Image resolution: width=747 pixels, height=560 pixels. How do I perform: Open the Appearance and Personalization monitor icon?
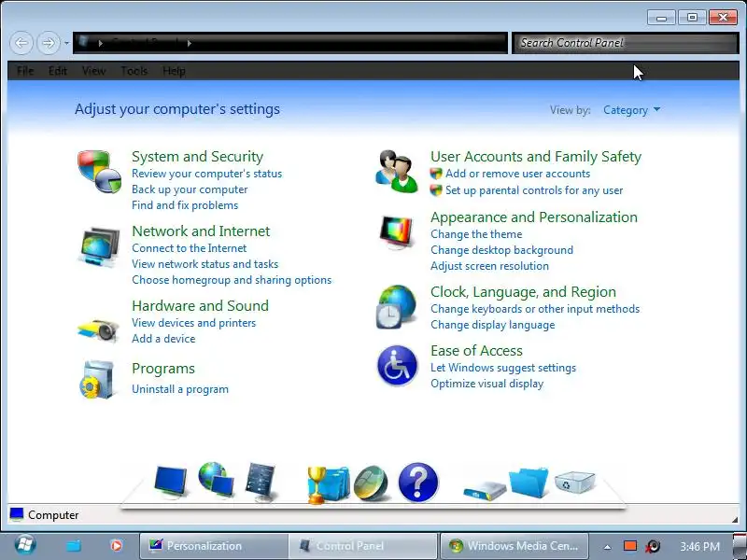pyautogui.click(x=396, y=232)
